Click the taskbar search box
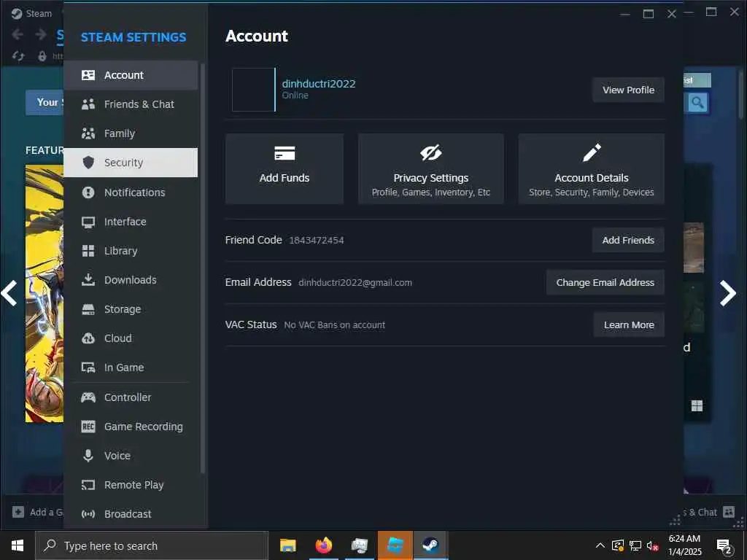The width and height of the screenshot is (747, 560). pos(152,545)
